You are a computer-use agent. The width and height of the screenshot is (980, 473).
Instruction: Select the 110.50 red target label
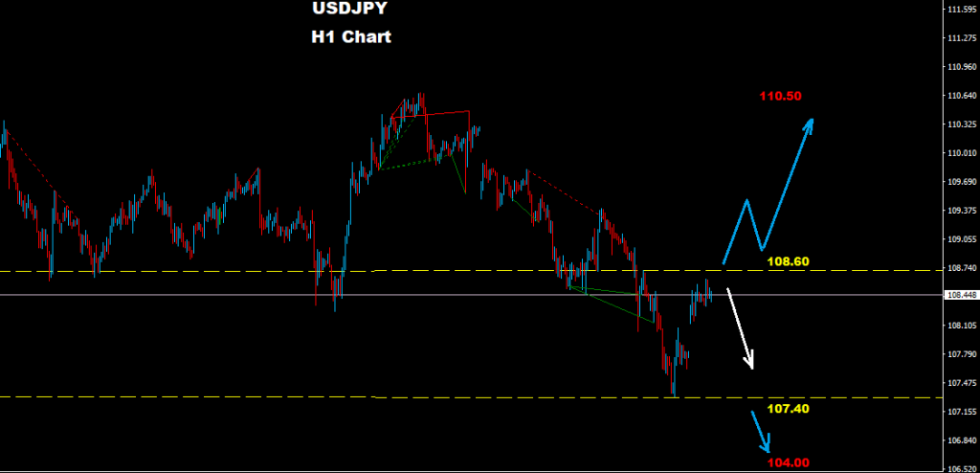pyautogui.click(x=781, y=97)
